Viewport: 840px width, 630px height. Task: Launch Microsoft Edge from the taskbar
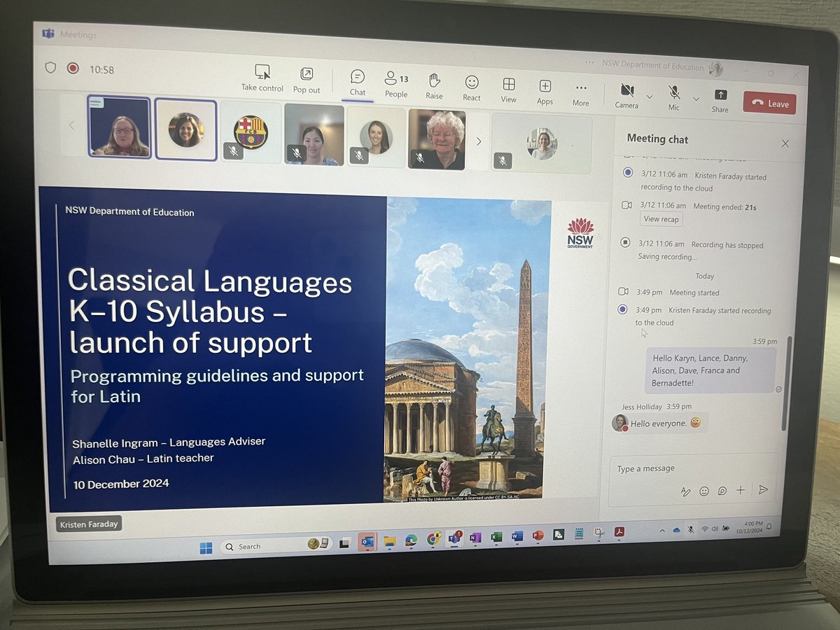click(411, 540)
